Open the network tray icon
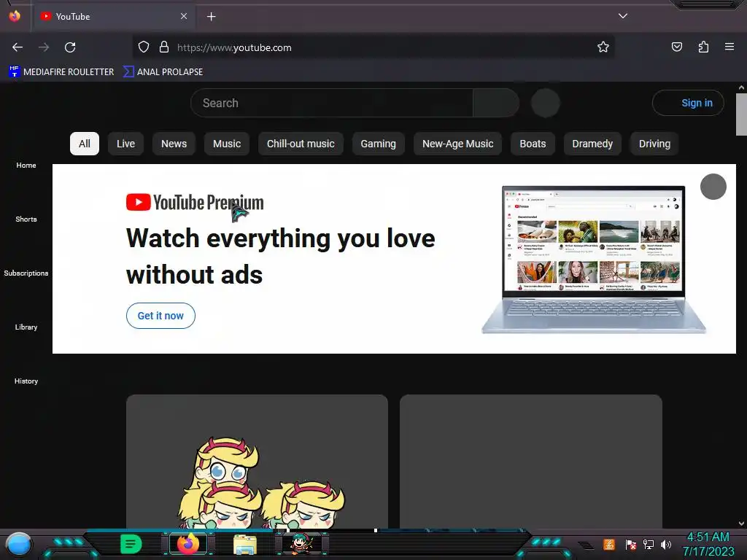 [x=648, y=544]
